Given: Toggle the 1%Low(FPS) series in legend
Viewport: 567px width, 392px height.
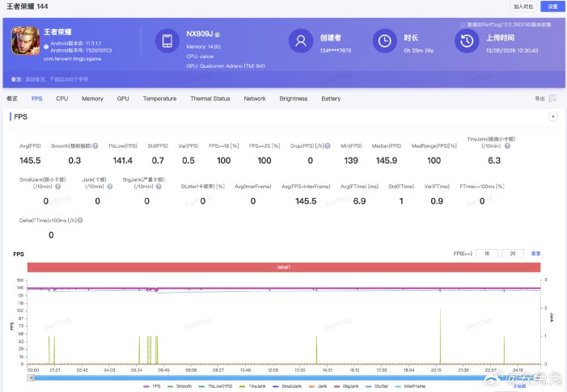Looking at the screenshot, I should click(x=215, y=386).
